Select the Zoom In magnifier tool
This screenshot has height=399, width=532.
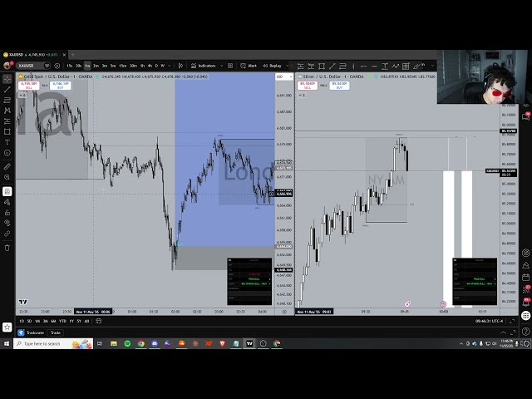tap(7, 177)
